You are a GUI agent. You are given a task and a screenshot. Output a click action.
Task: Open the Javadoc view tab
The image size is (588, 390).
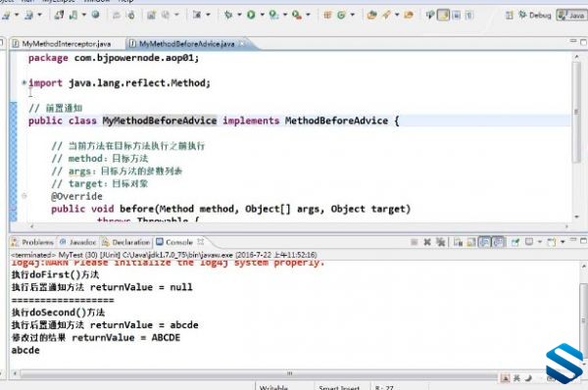point(78,242)
